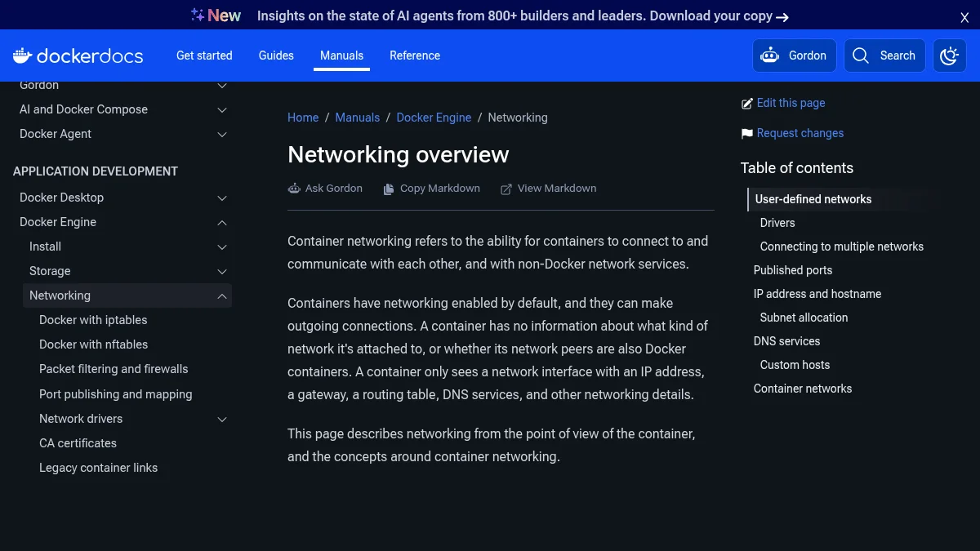Click the Edit this page pencil icon
Screen dimensions: 980x551
click(x=746, y=104)
